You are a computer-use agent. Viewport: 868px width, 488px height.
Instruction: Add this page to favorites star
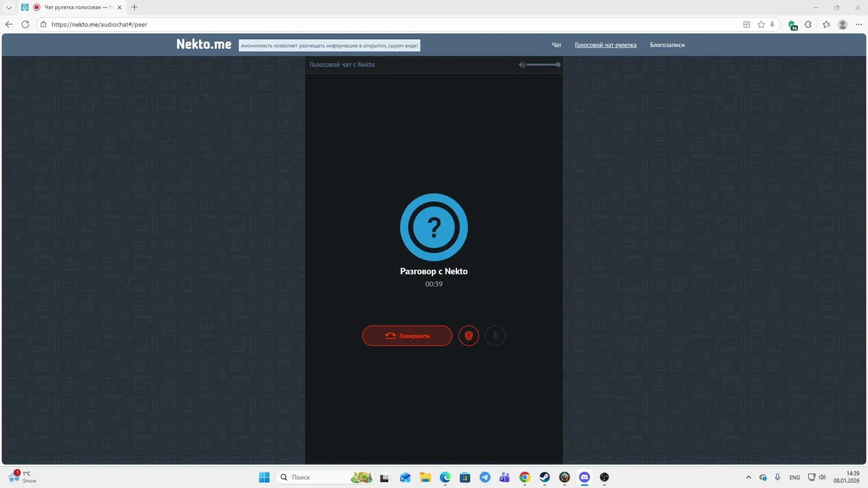click(x=761, y=24)
